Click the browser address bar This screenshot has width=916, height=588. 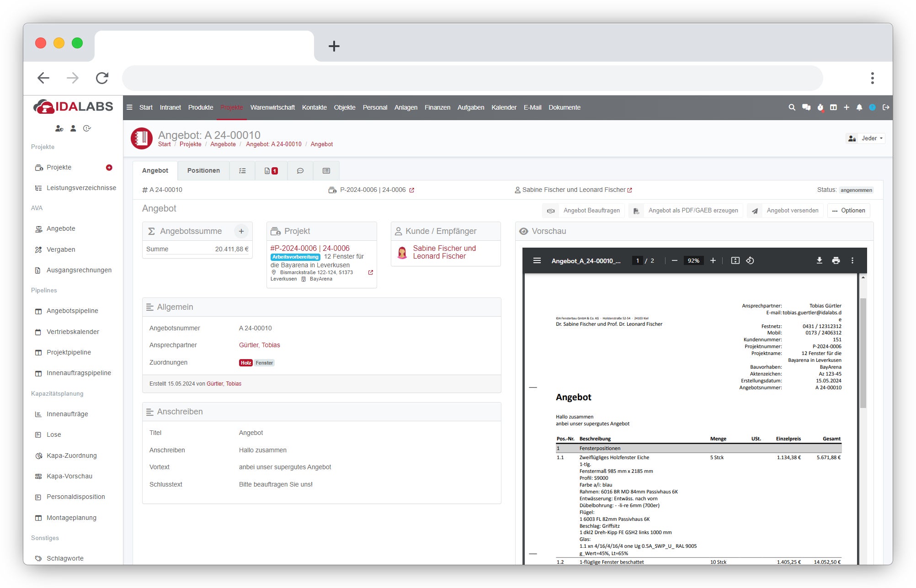[x=472, y=78]
